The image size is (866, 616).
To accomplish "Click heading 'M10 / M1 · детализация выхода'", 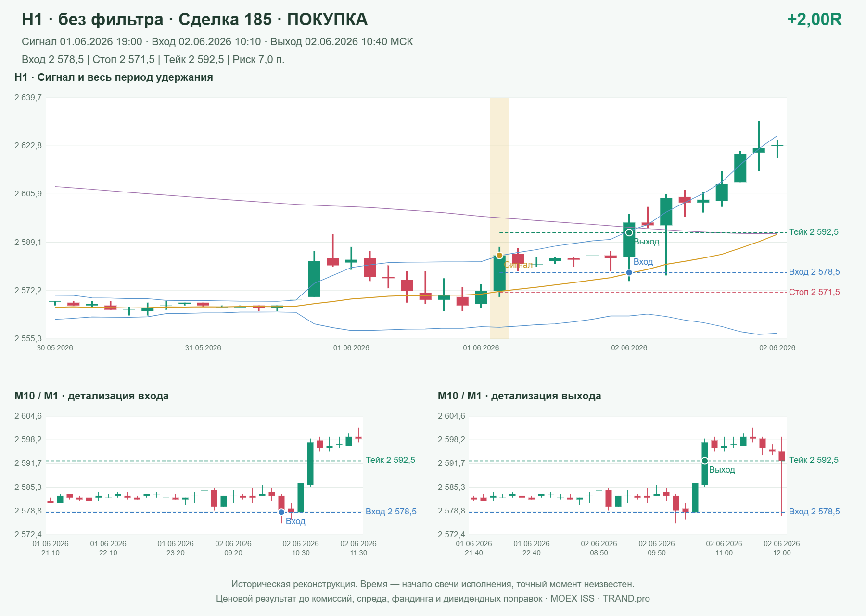I will (x=519, y=396).
